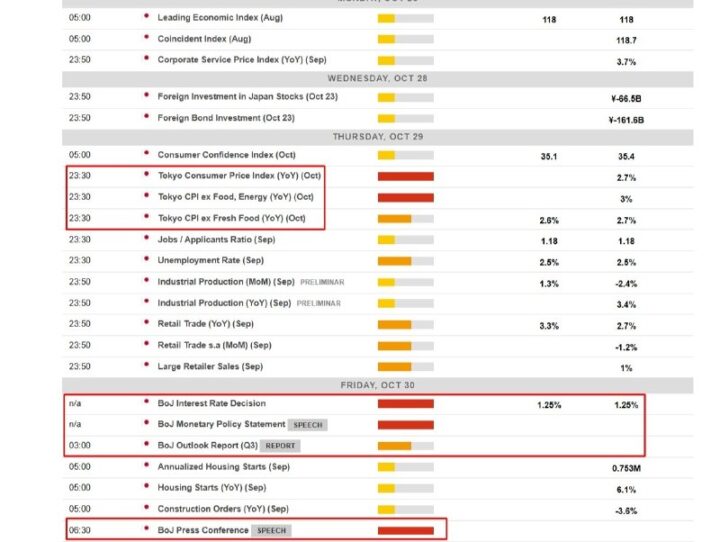Image resolution: width=720 pixels, height=542 pixels.
Task: Click the red dot beside Leading Economic Index
Action: [146, 16]
